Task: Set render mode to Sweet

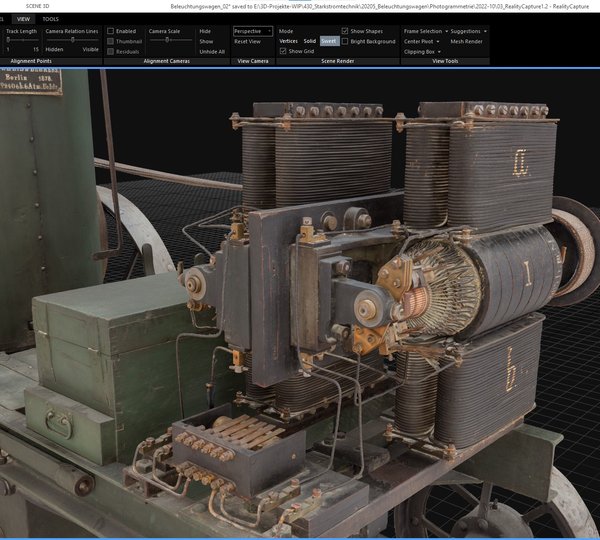Action: point(329,41)
